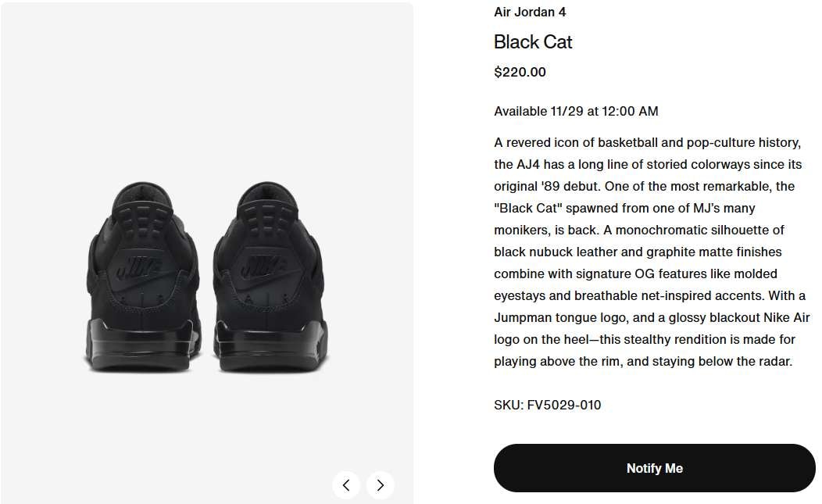Click the Black Cat product title
This screenshot has height=504, width=822.
533,42
